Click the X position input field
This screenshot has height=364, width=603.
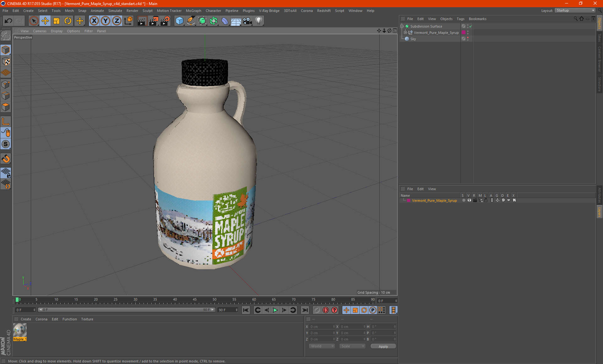tap(322, 327)
